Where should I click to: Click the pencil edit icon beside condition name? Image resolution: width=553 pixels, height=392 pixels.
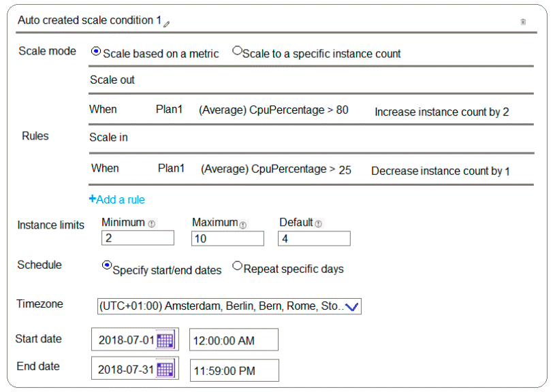[x=167, y=23]
